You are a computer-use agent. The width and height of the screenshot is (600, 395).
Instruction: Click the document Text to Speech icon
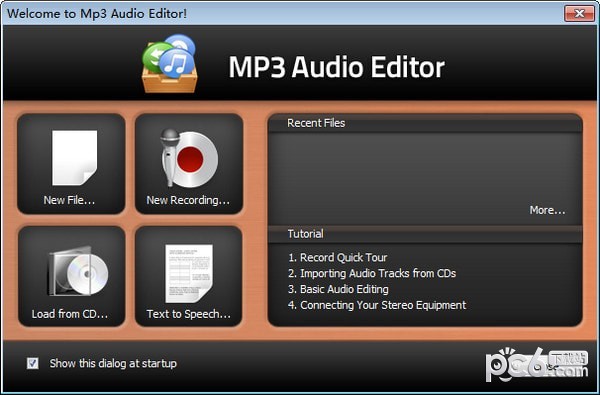point(189,273)
